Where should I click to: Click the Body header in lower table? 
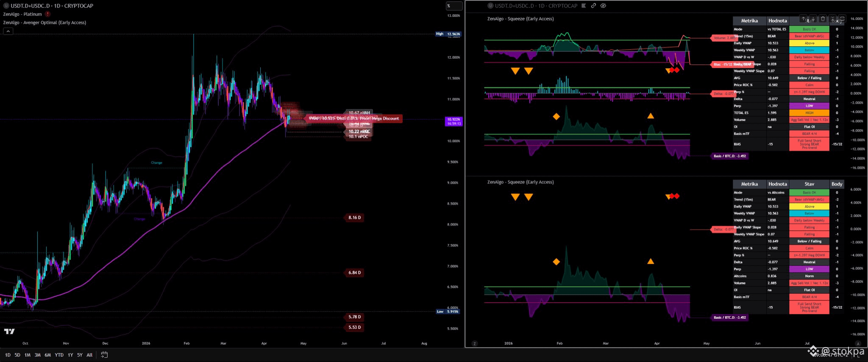[837, 184]
